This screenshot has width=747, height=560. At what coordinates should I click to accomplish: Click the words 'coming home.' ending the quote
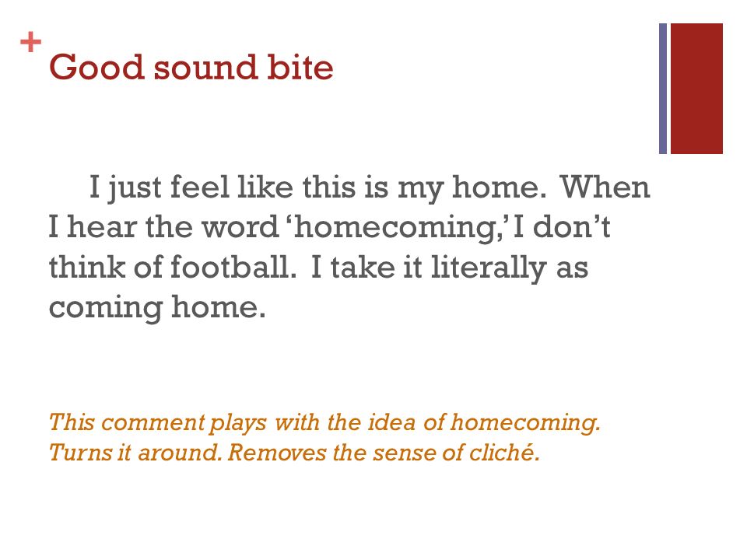[x=157, y=308]
